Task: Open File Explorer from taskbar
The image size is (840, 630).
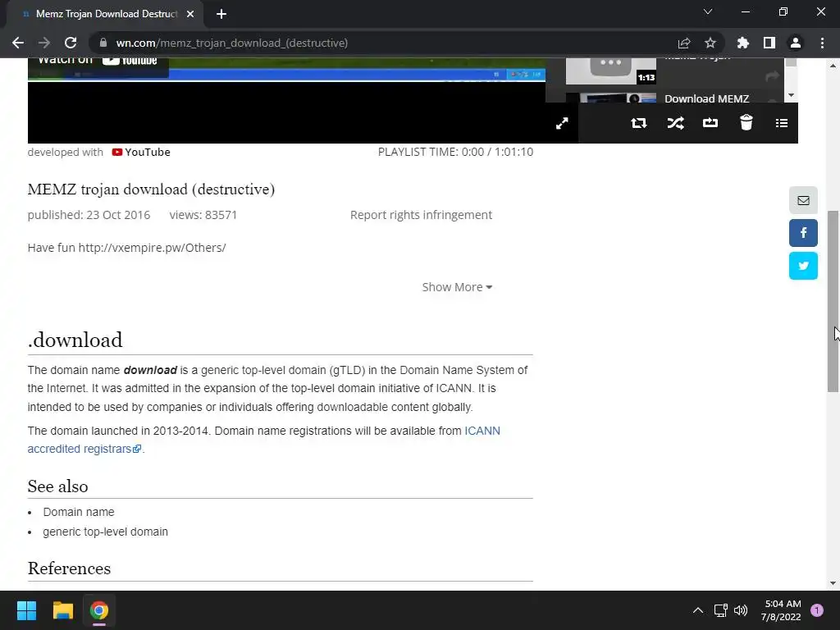Action: point(62,610)
